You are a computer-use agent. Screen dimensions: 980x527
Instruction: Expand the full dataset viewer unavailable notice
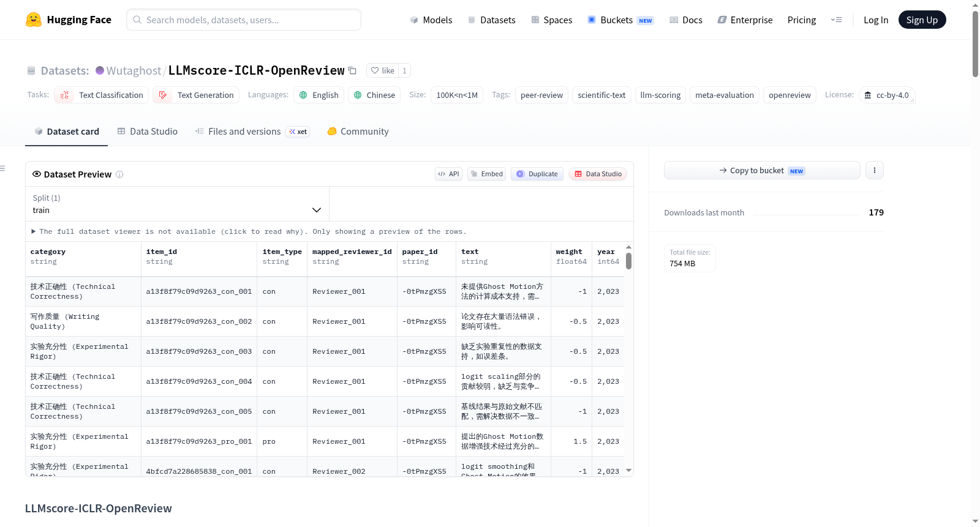(x=249, y=231)
